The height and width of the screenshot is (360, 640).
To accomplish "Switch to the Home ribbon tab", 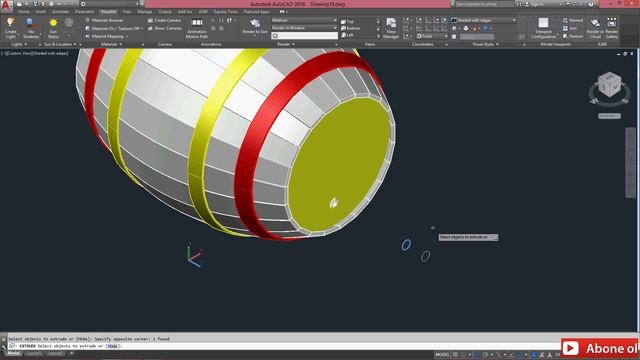I will pos(24,12).
